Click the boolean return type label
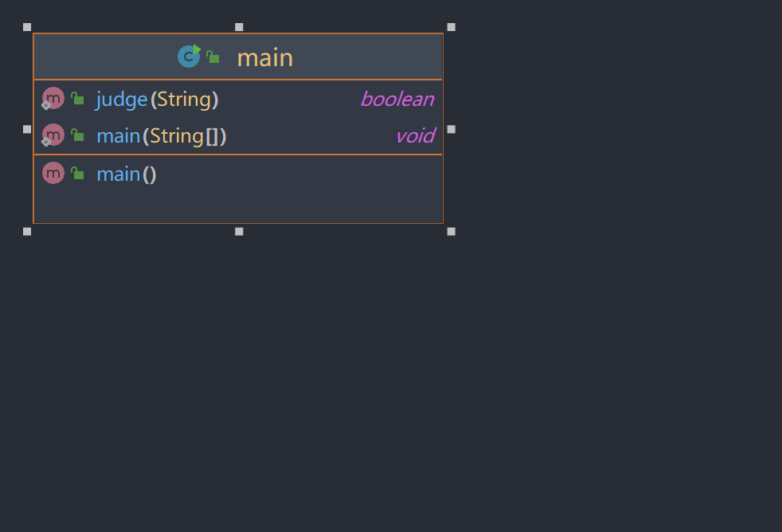 [x=397, y=100]
